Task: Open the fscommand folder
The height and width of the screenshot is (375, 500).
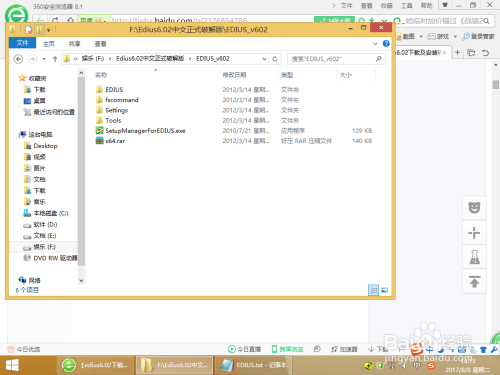Action: 122,100
